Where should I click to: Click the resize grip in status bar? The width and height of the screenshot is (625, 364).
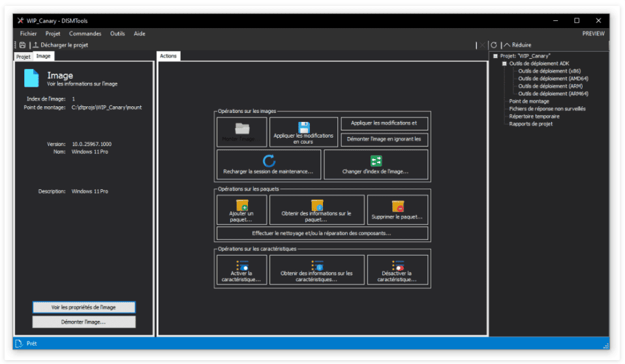coord(606,346)
